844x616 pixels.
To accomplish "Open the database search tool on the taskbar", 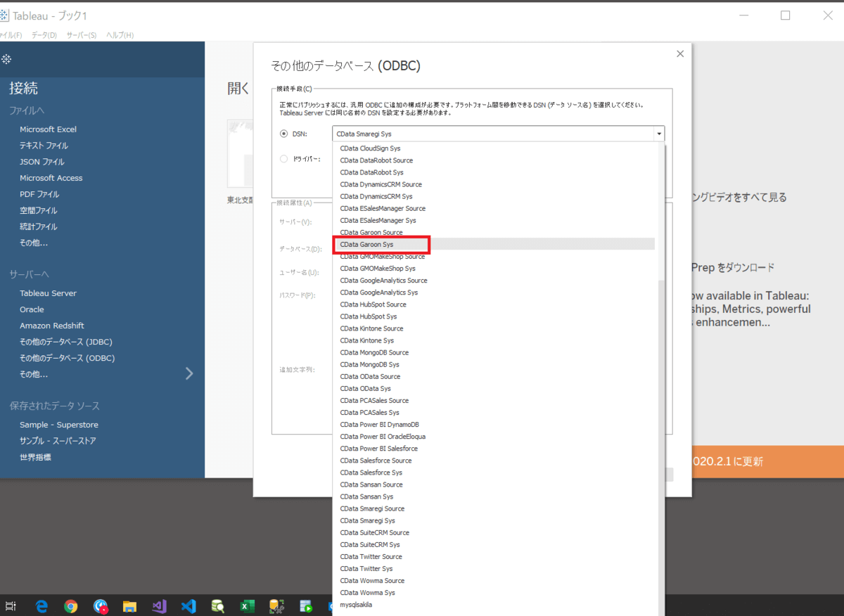I will [x=218, y=605].
